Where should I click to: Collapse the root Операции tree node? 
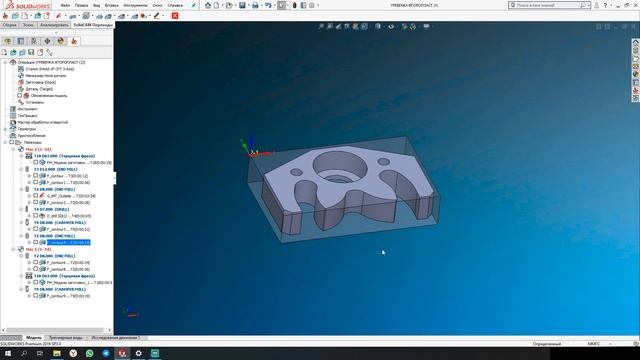click(x=5, y=62)
